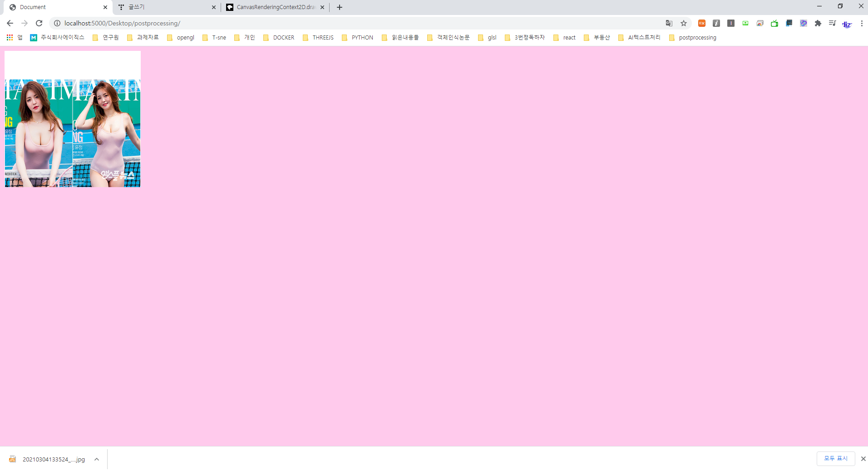This screenshot has height=471, width=868.
Task: Click the 모두 표시 show all button
Action: coord(836,459)
